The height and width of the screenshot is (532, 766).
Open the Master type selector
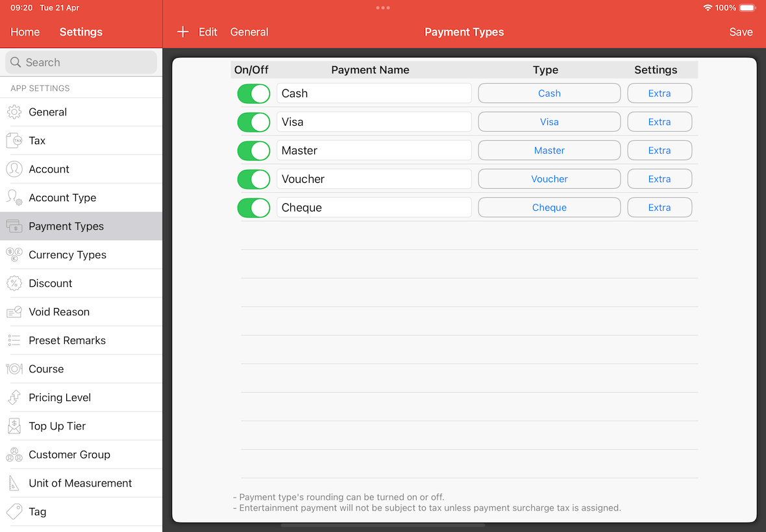point(549,151)
